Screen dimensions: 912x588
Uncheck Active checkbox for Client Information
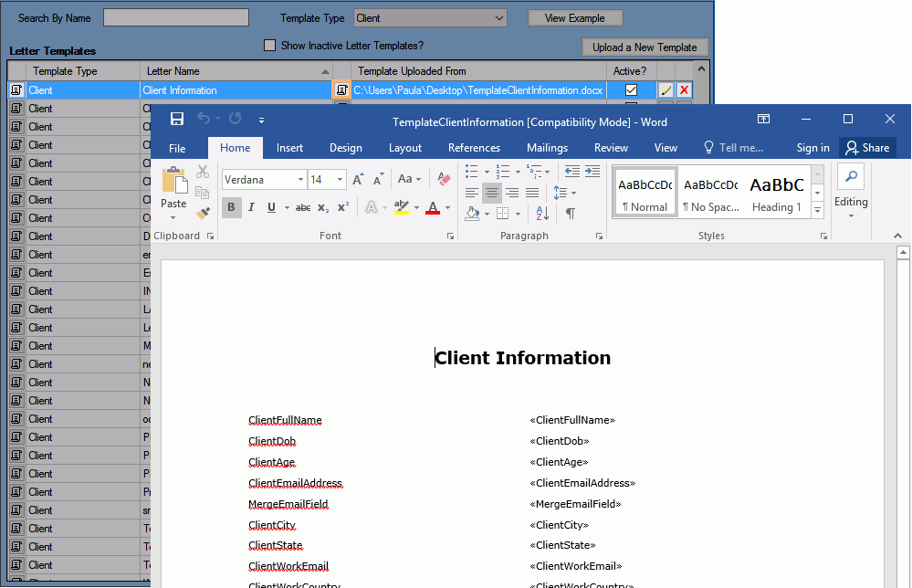631,90
